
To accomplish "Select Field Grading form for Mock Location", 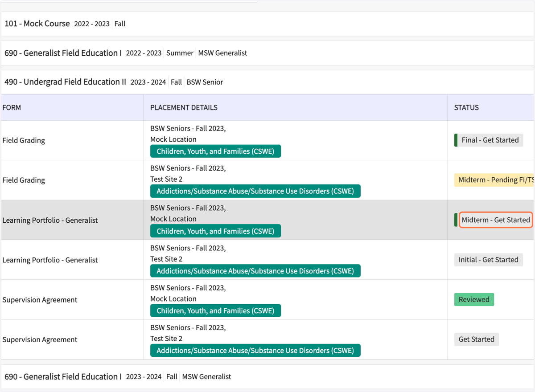I will [x=24, y=140].
